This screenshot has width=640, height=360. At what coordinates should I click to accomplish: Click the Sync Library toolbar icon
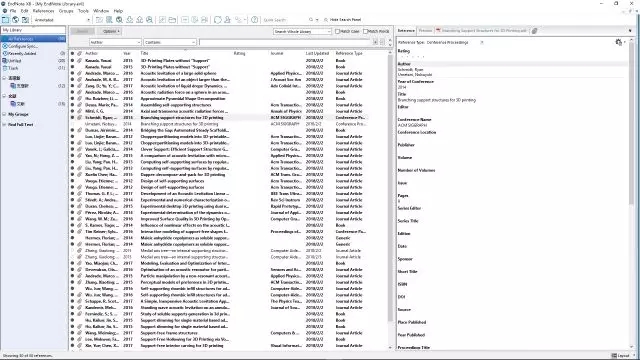tap(218, 20)
